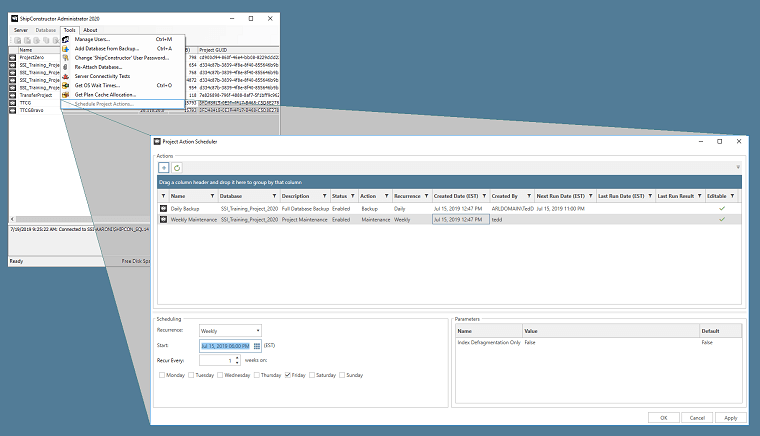Click the TTCGBravo database row icon
The image size is (760, 436).
13,110
